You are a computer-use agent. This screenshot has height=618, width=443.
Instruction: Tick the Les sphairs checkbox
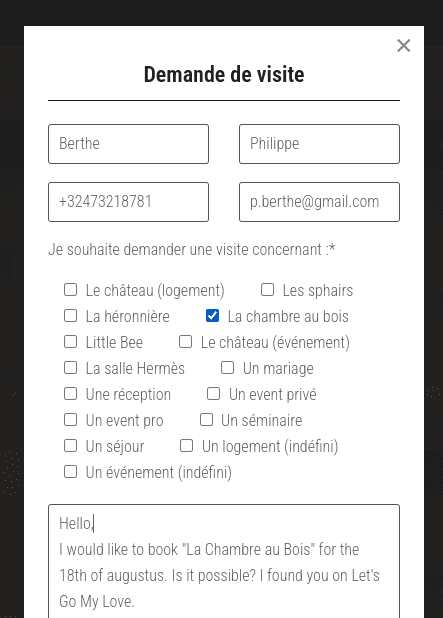268,290
